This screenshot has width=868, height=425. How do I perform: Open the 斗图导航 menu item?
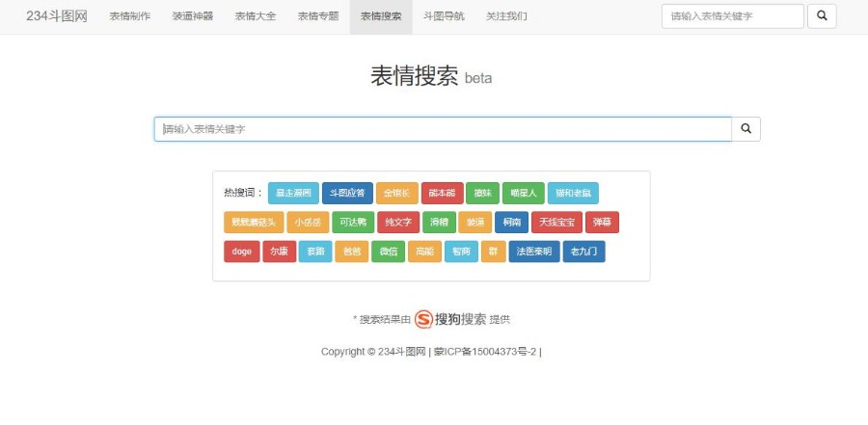click(x=444, y=16)
